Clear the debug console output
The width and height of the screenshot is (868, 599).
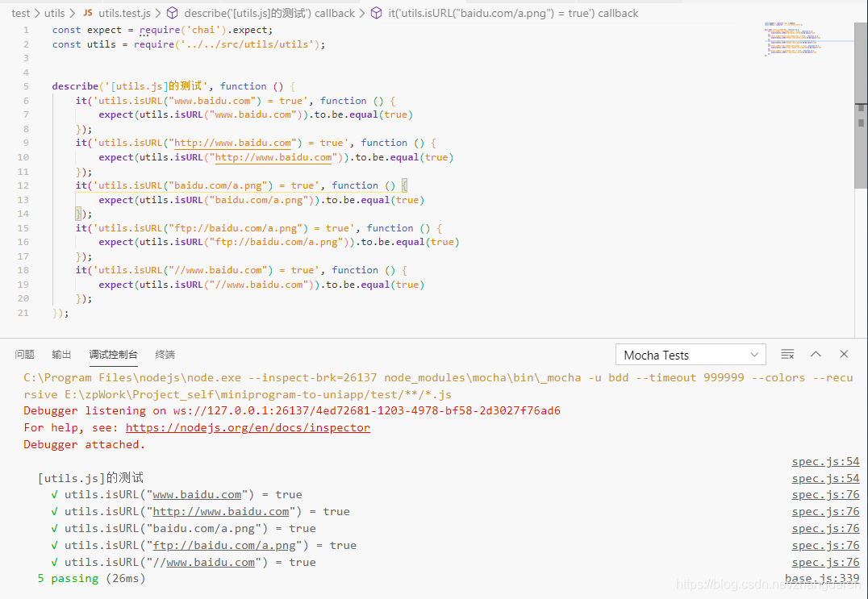(787, 354)
